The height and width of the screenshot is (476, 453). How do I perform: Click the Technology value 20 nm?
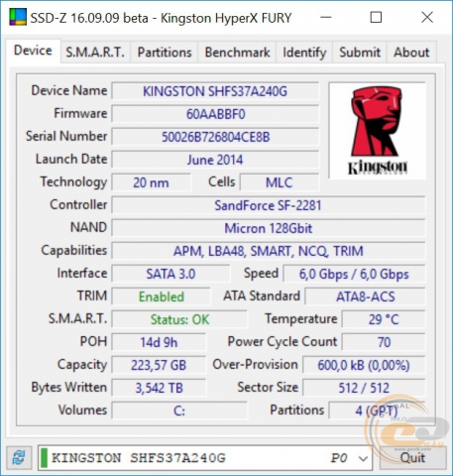pyautogui.click(x=151, y=182)
